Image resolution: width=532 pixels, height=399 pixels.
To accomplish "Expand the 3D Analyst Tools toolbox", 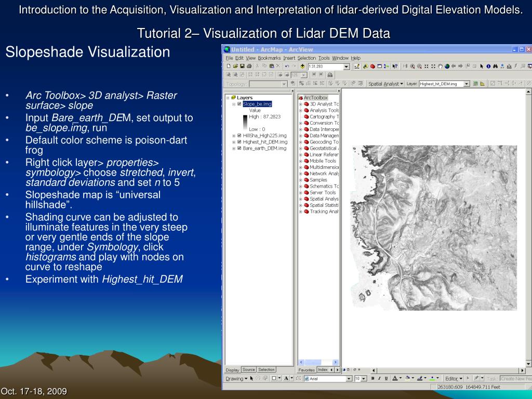I will (x=300, y=104).
